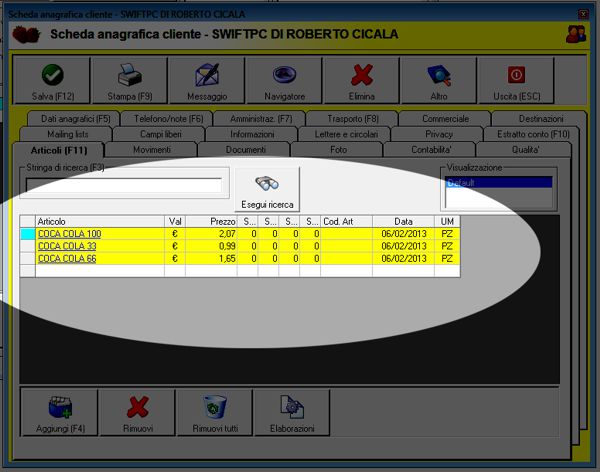Click the Stampa (F9) printer button
Image resolution: width=600 pixels, height=472 pixels.
coord(130,80)
